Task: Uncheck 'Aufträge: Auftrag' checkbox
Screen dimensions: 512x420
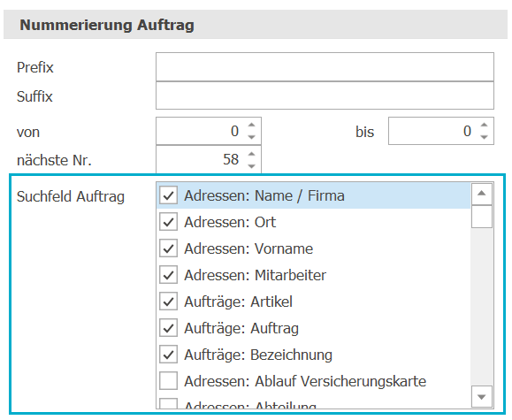Action: coord(169,327)
